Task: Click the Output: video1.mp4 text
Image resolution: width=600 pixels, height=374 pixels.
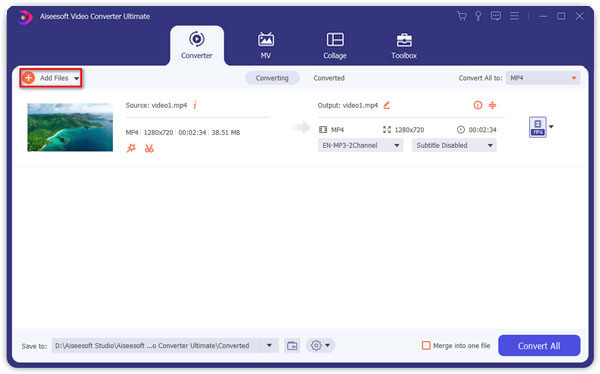Action: point(348,105)
